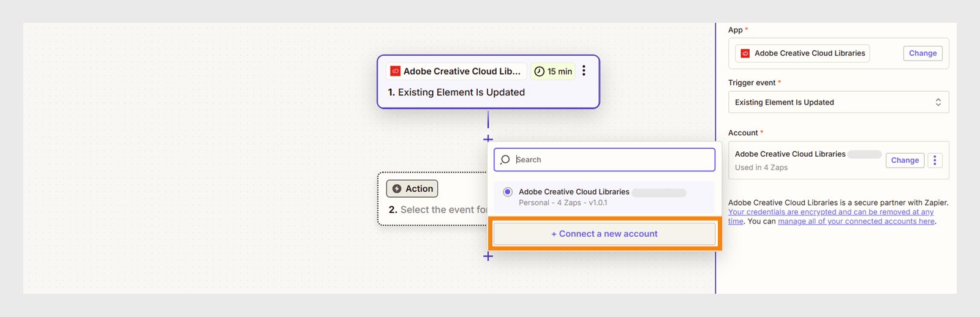
Task: Click the Adobe Creative Cloud icon on trigger step
Action: (x=396, y=71)
